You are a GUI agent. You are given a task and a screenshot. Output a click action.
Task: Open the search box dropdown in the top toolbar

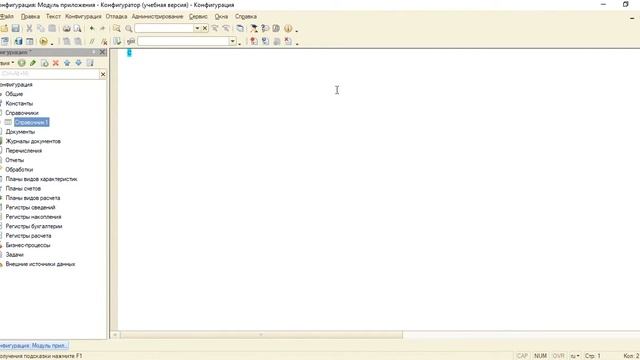click(x=197, y=28)
